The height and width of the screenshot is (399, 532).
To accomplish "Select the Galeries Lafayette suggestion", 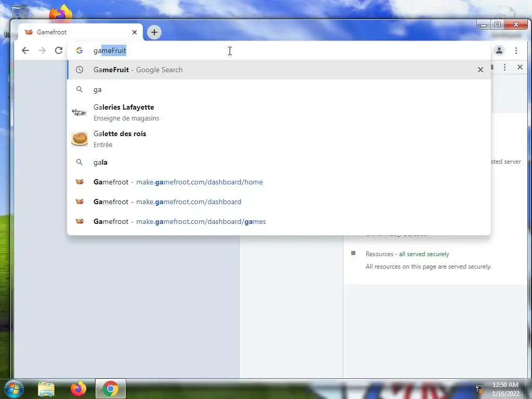I will point(279,112).
